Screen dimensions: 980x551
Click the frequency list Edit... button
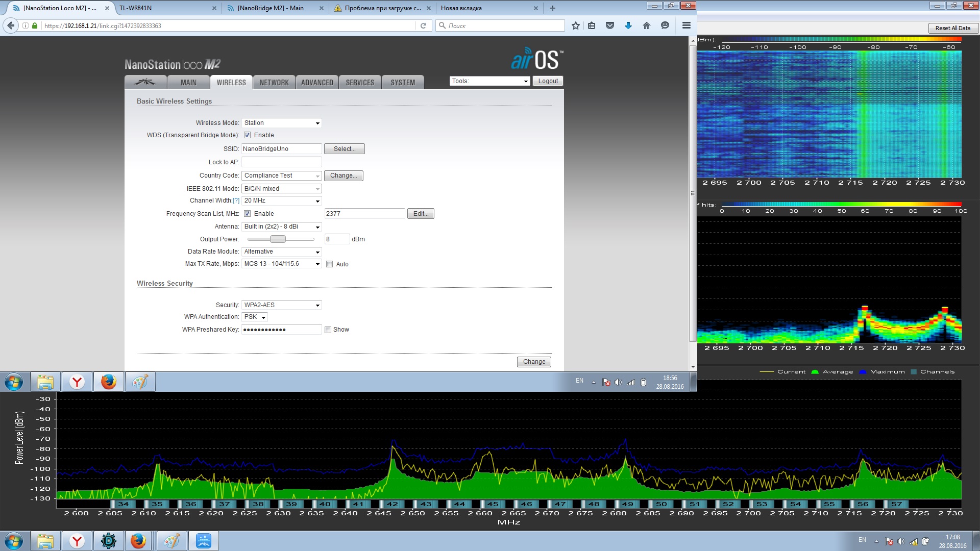pyautogui.click(x=421, y=214)
